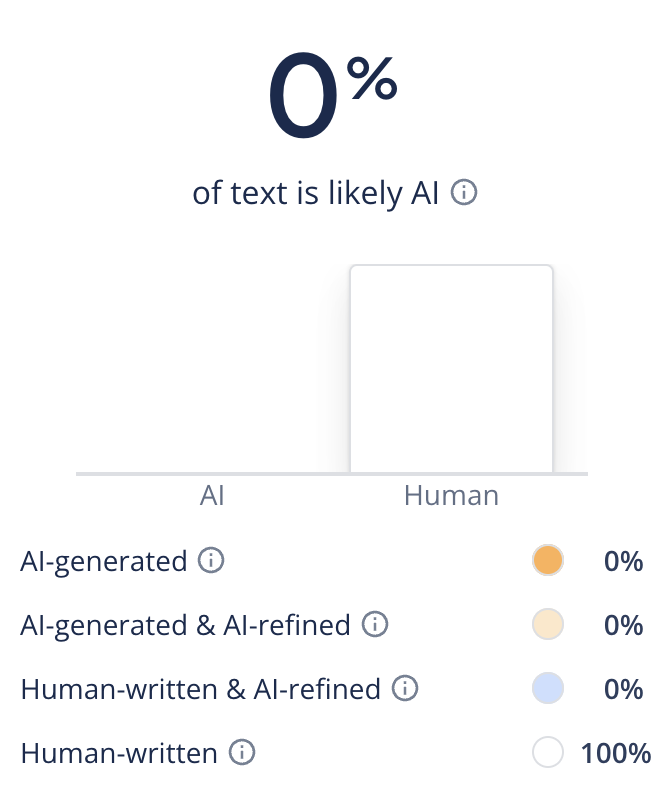Open info icon next to Human-written label
The width and height of the screenshot is (668, 796).
(x=241, y=752)
